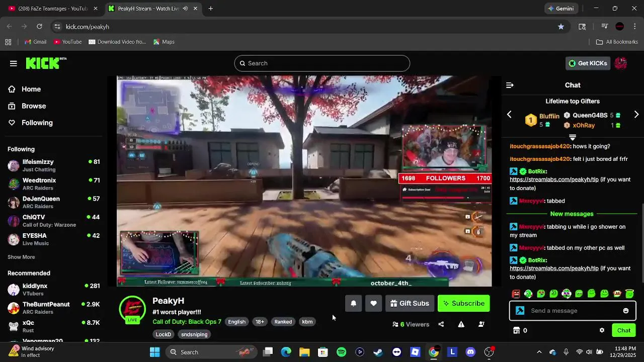This screenshot has height=362, width=644.
Task: Click the user-plus icon next to report
Action: click(481, 324)
